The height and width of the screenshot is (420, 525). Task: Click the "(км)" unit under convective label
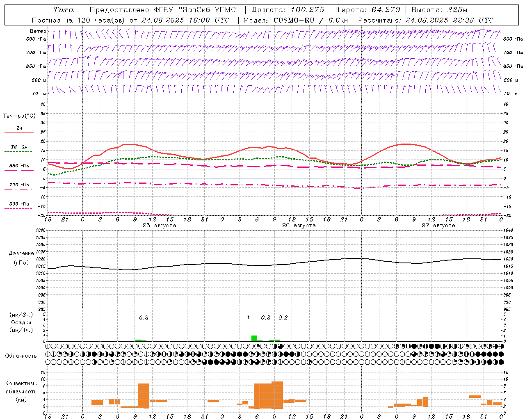21,399
